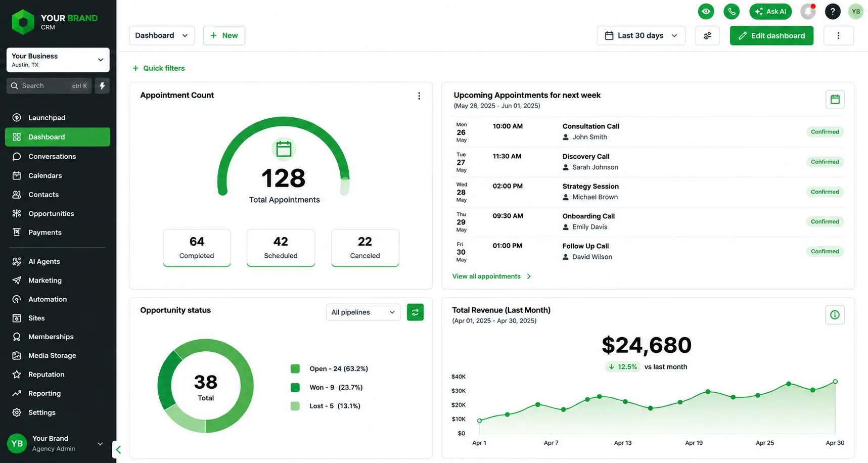Open Opportunities in the sidebar

tap(58, 214)
